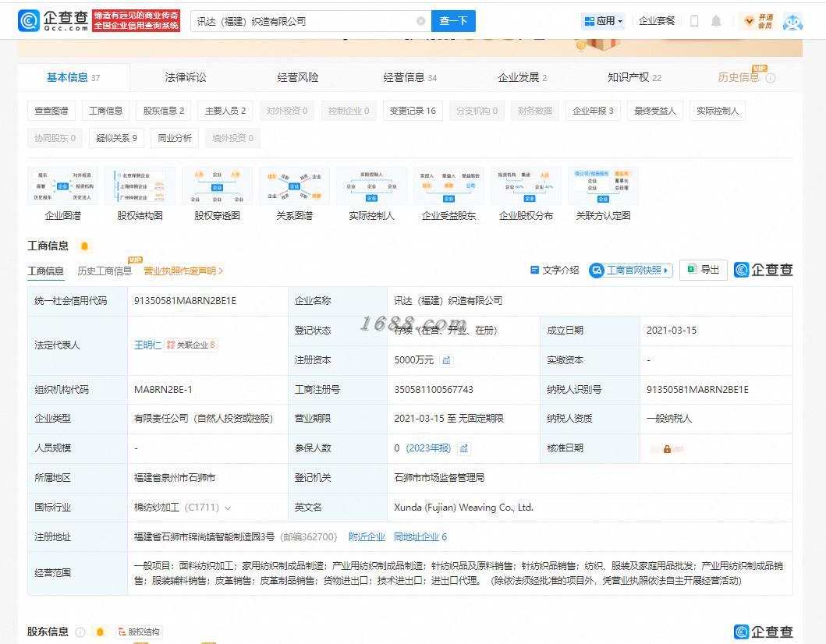Click the 查一下 search button

point(453,21)
